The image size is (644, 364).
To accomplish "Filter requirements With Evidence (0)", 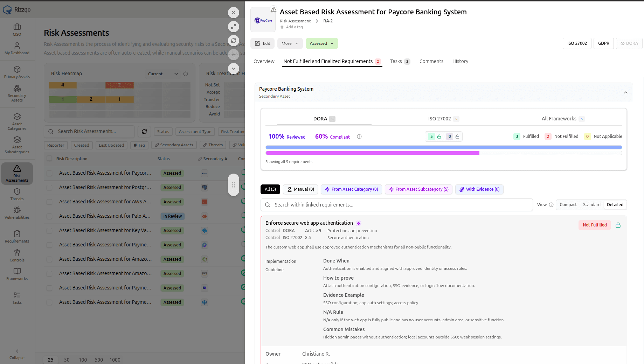I will coord(479,189).
